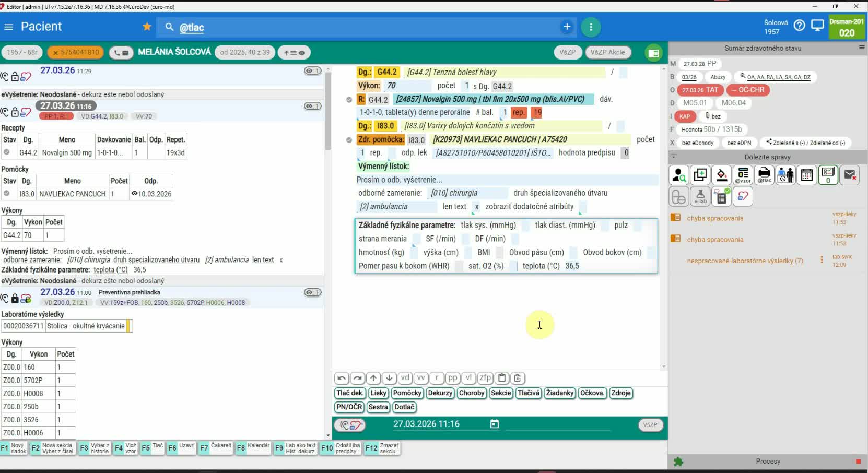Toggle the eye visibility on 11:16 record

pyautogui.click(x=312, y=107)
